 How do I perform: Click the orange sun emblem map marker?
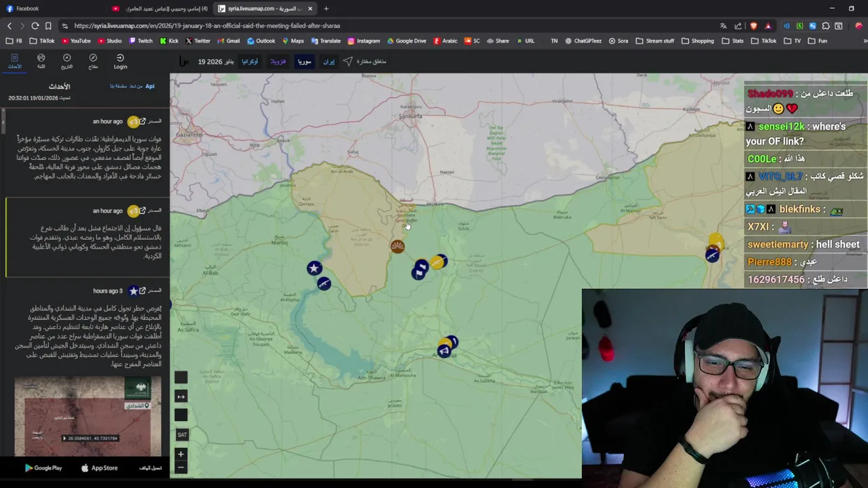click(x=397, y=247)
